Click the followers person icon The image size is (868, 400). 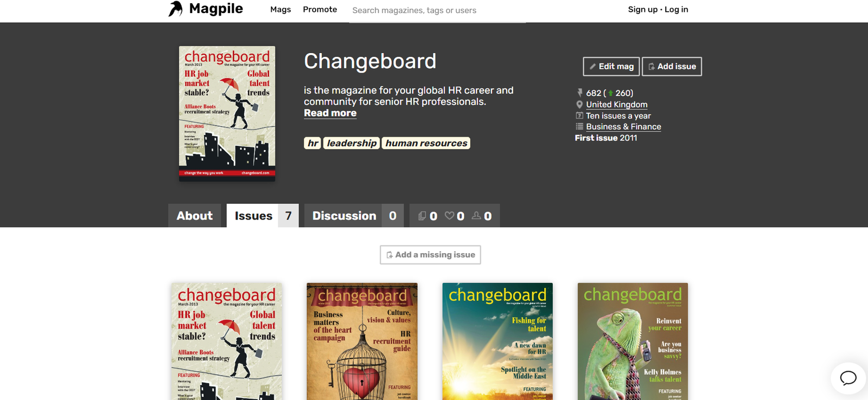(x=476, y=216)
